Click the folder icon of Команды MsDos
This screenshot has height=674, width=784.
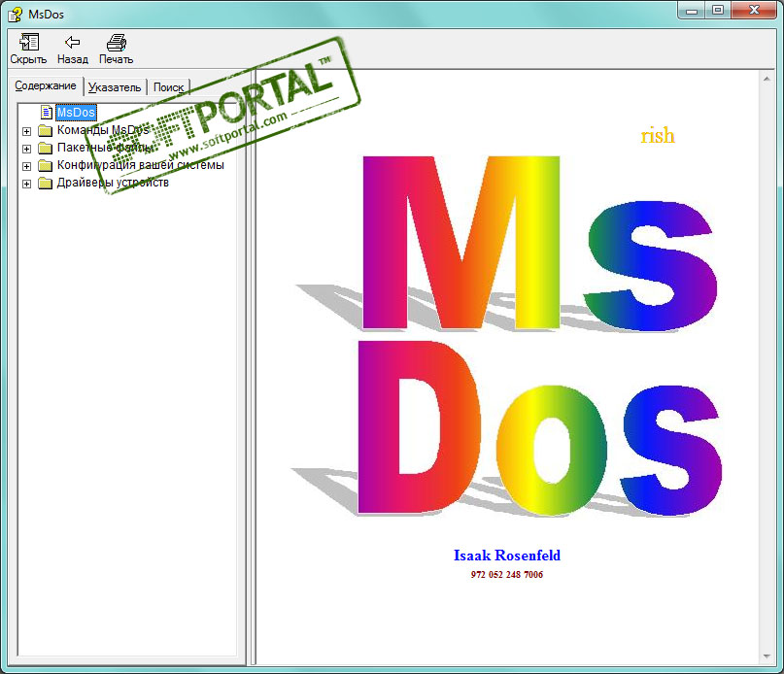click(x=46, y=130)
